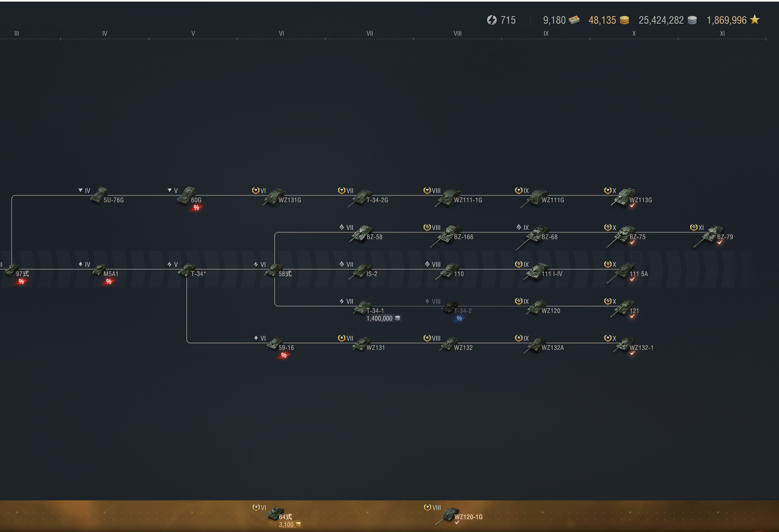Image resolution: width=779 pixels, height=532 pixels.
Task: Select the WZ113G tank icon
Action: point(624,197)
